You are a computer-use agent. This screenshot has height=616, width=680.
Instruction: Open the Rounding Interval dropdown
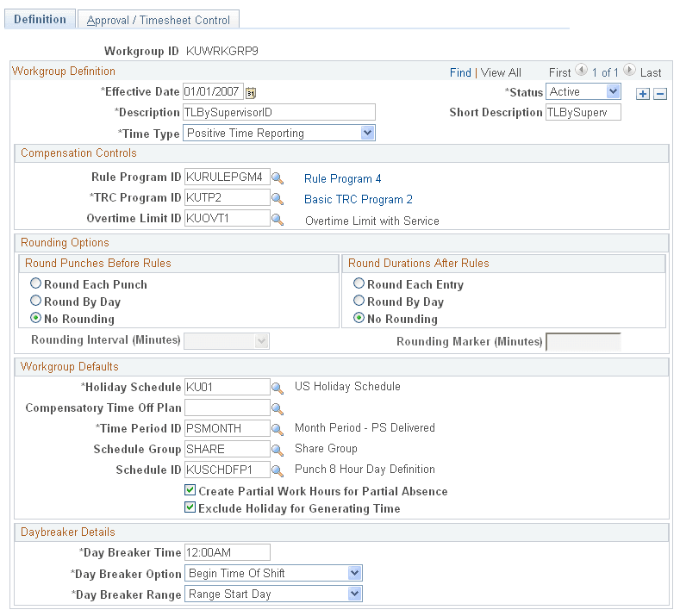pos(227,341)
